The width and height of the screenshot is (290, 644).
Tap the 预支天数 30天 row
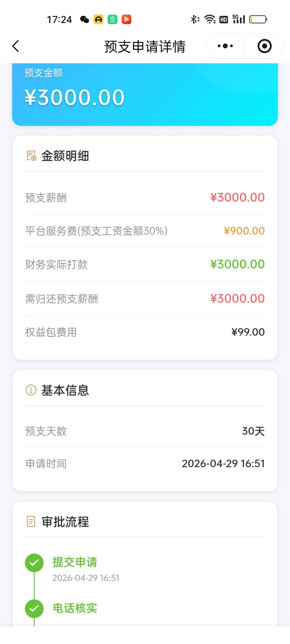(x=145, y=431)
